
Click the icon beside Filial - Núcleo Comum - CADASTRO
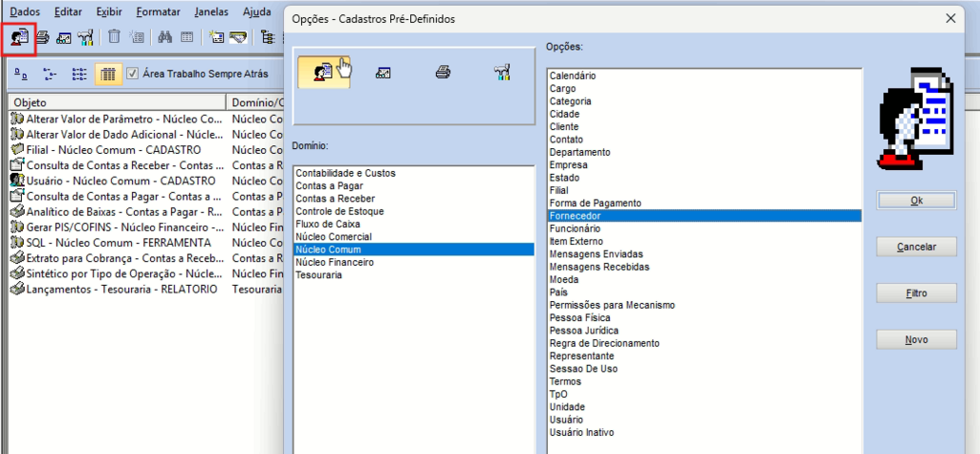pos(17,150)
